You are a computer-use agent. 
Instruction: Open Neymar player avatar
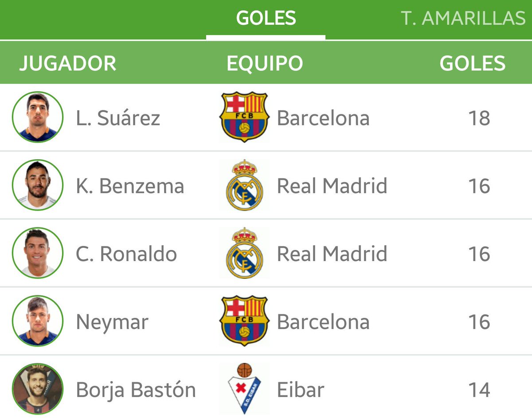38,321
